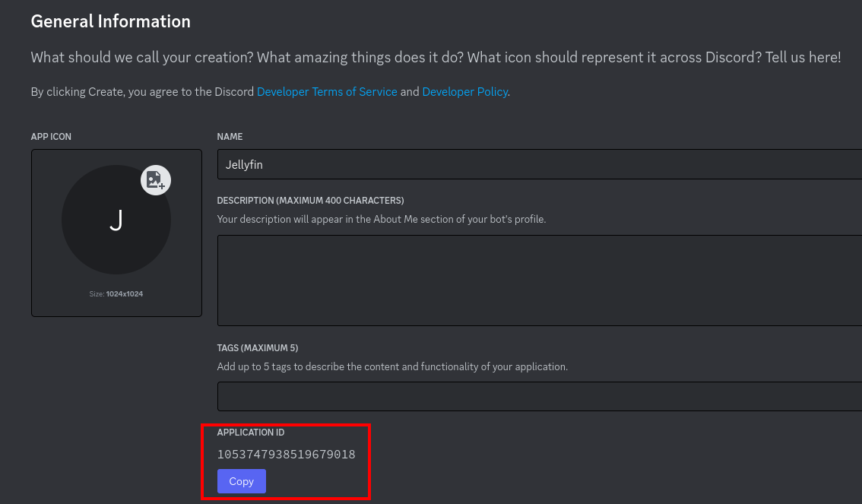Open the Developer Terms of Service link
This screenshot has width=862, height=504.
click(x=327, y=91)
